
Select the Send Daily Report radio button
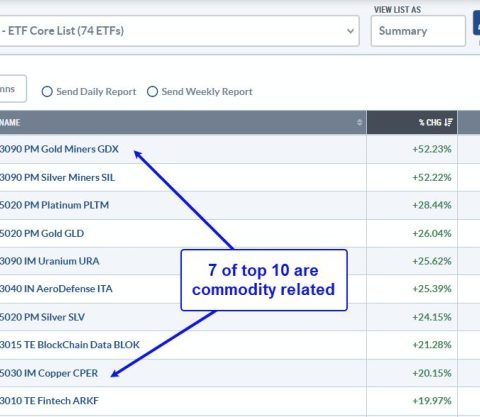pos(47,92)
